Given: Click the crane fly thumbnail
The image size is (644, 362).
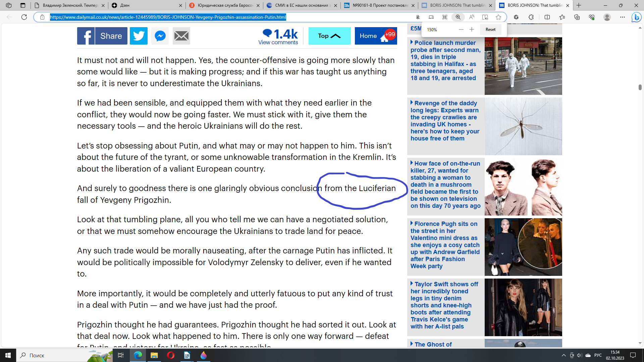Looking at the screenshot, I should [x=523, y=126].
